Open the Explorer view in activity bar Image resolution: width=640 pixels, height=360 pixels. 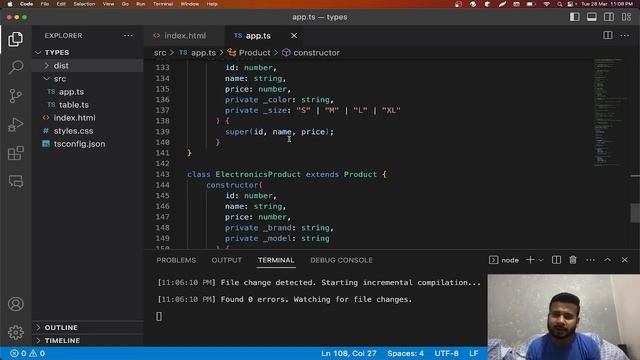tap(16, 39)
